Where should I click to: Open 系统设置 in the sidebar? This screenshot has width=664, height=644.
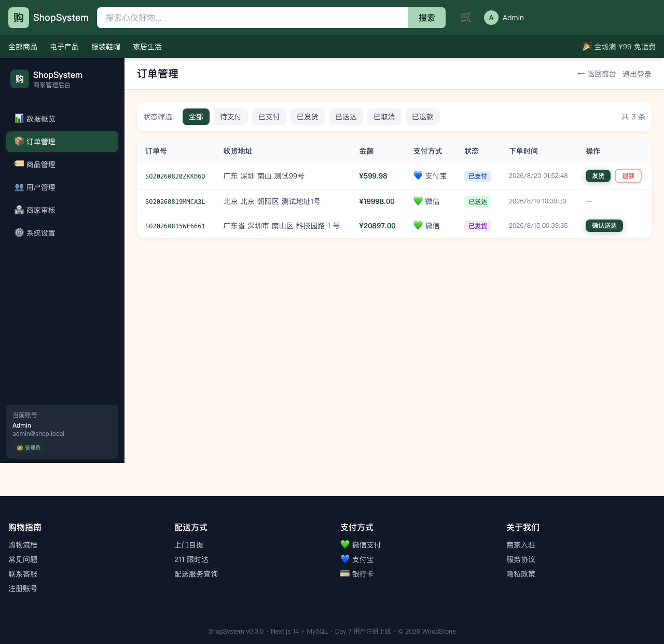[62, 233]
